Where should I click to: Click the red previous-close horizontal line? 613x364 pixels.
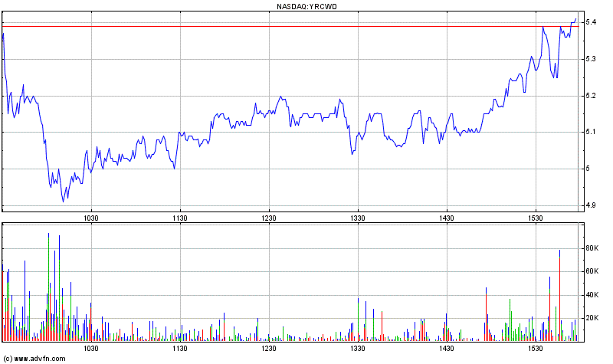click(290, 27)
